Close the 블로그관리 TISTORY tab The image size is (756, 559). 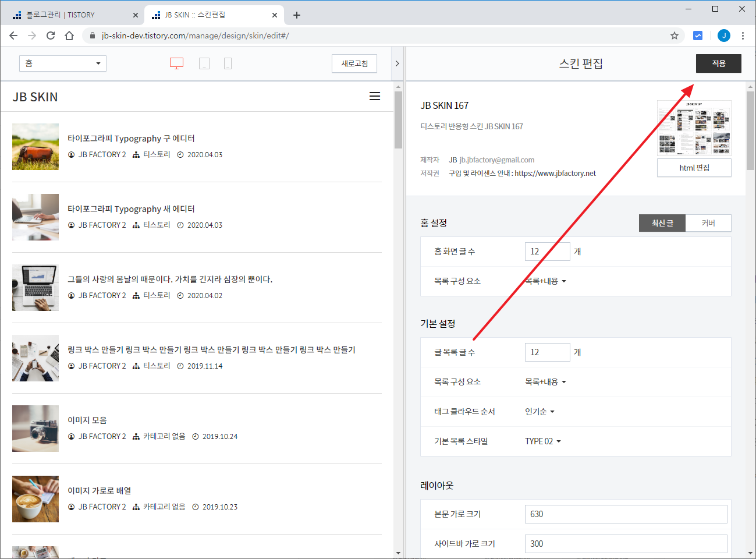(136, 15)
